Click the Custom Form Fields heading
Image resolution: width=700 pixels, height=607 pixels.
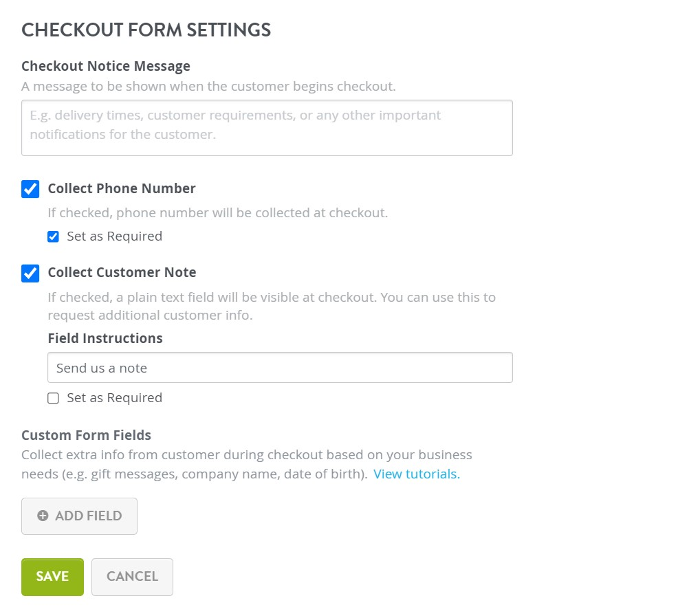86,435
